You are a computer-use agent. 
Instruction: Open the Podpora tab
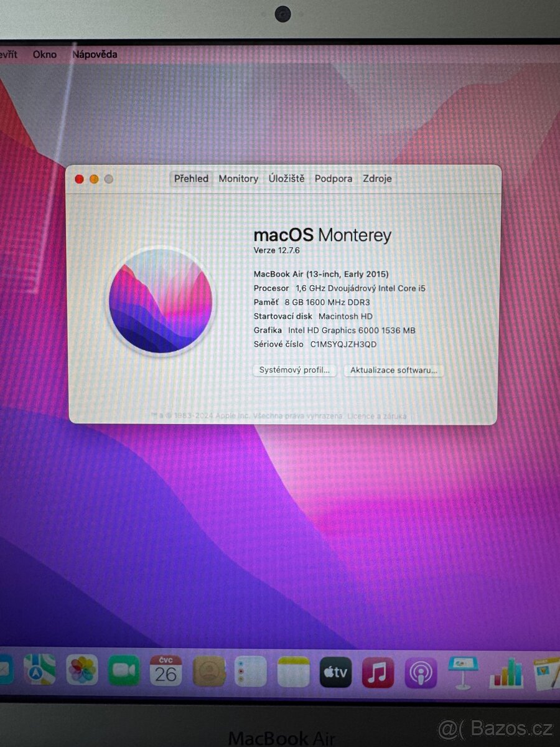[334, 179]
